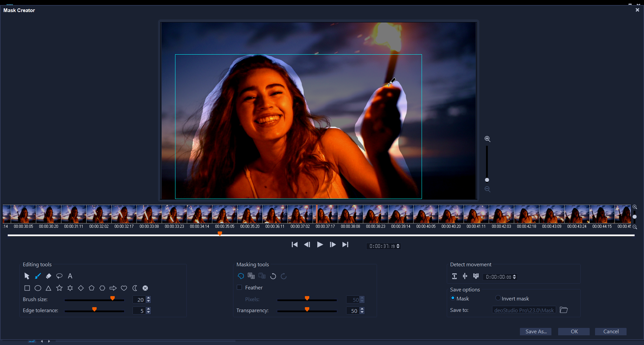Click the paste mask icon
The height and width of the screenshot is (345, 644).
click(x=262, y=276)
